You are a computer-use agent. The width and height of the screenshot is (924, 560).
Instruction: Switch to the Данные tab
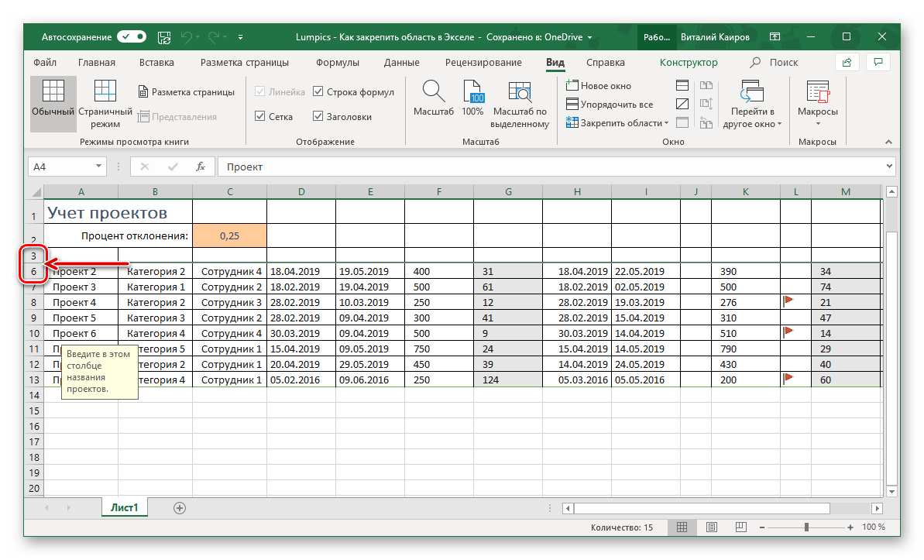pos(401,63)
